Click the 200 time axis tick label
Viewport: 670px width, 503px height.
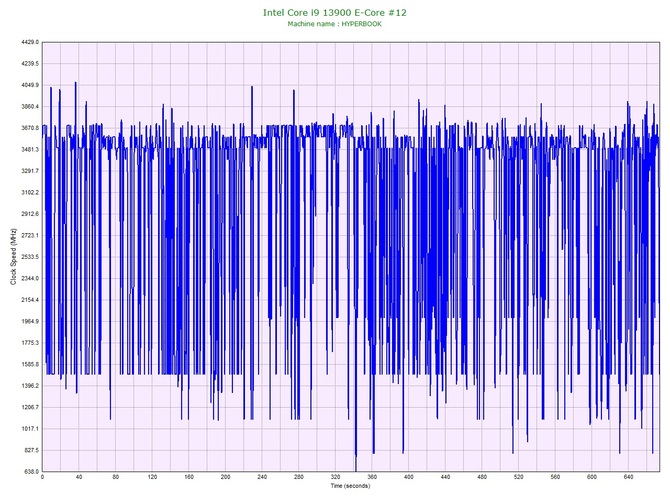[226, 477]
